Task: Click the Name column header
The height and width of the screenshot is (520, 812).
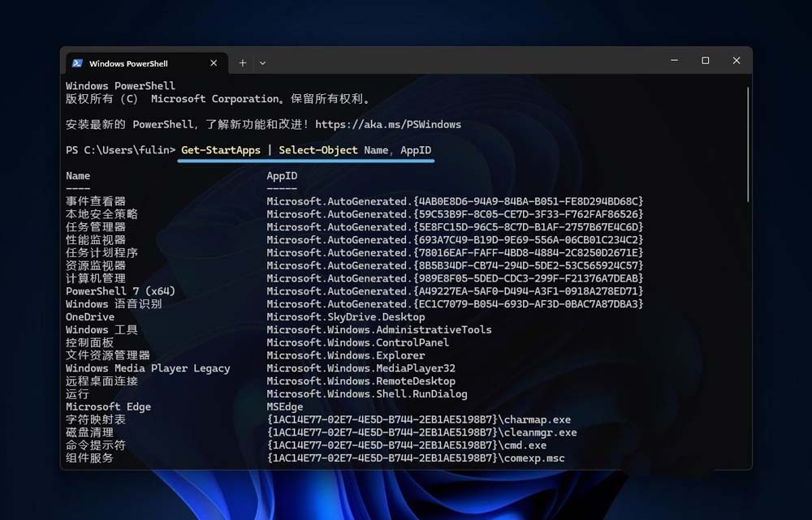Action: (78, 176)
